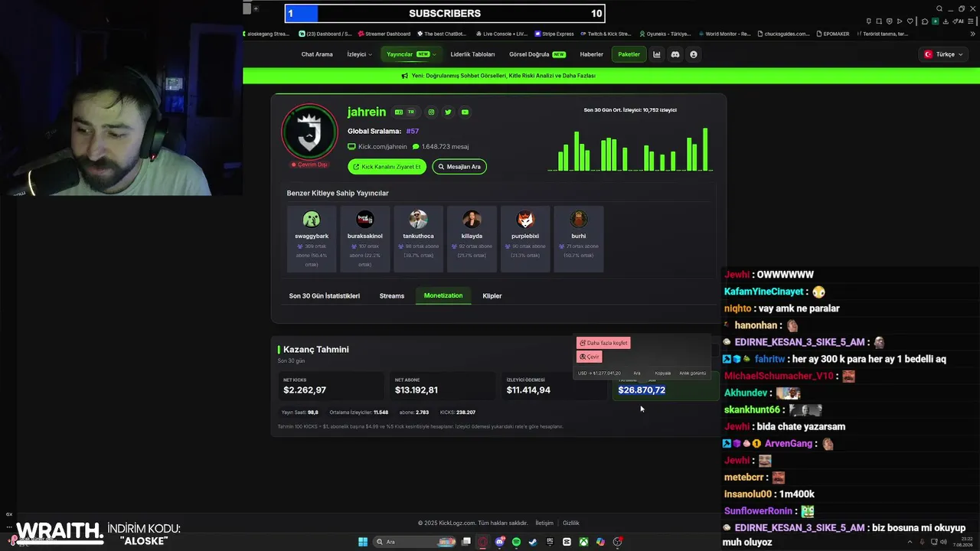Viewport: 980px width, 551px height.
Task: Click Daha fazla keşfet popup button
Action: click(603, 343)
